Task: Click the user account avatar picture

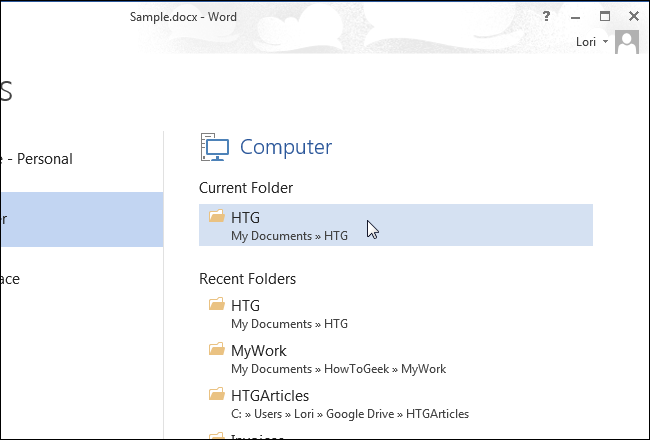Action: [x=627, y=43]
